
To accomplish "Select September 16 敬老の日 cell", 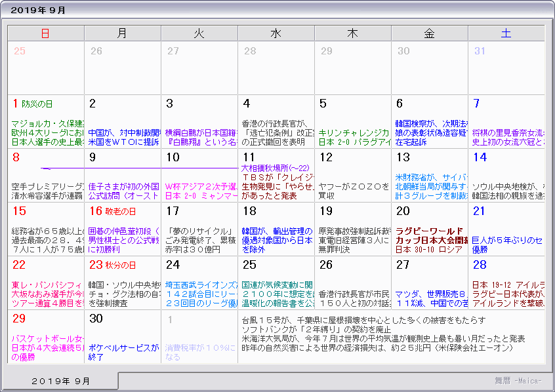I will (123, 229).
